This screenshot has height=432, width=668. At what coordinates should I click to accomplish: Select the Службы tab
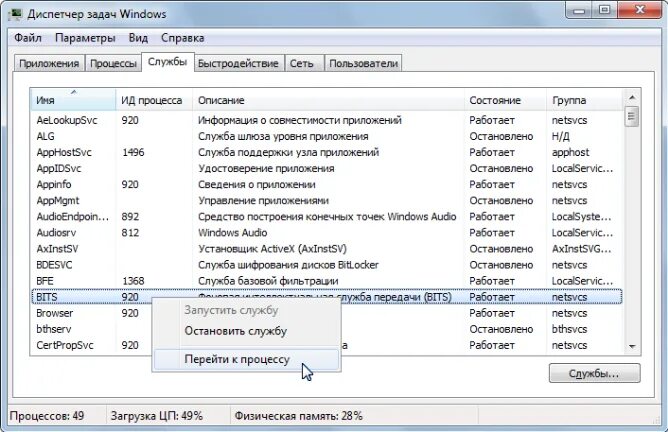[167, 62]
